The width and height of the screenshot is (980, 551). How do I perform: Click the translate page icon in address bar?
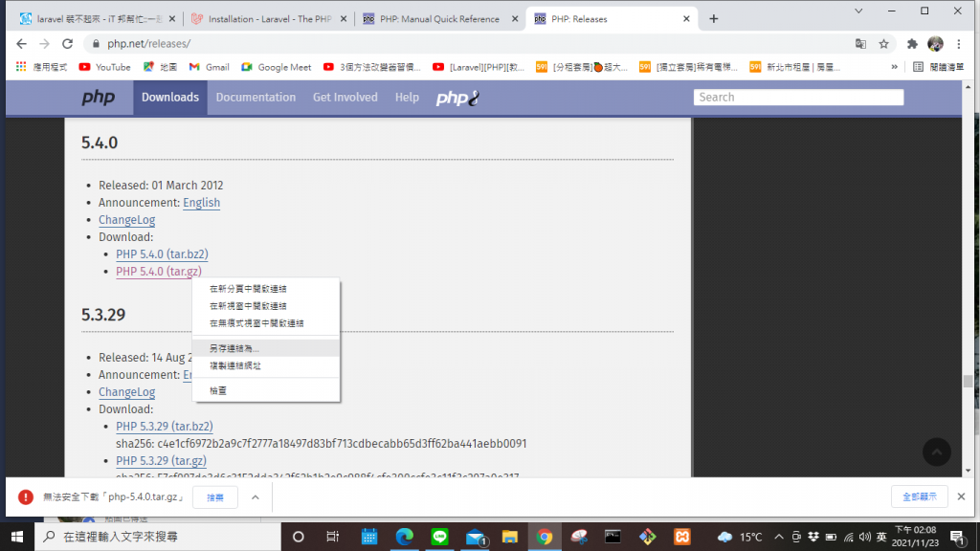coord(860,44)
